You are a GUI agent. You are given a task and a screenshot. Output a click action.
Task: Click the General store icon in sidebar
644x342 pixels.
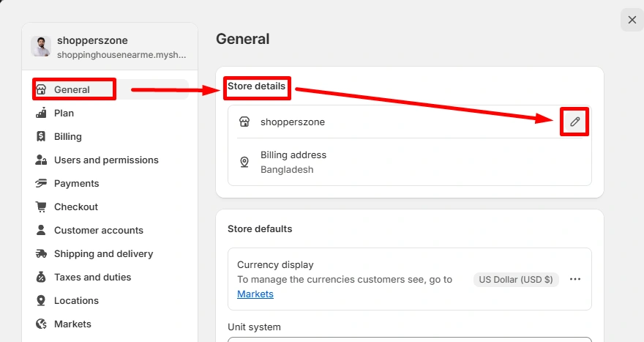click(x=42, y=89)
